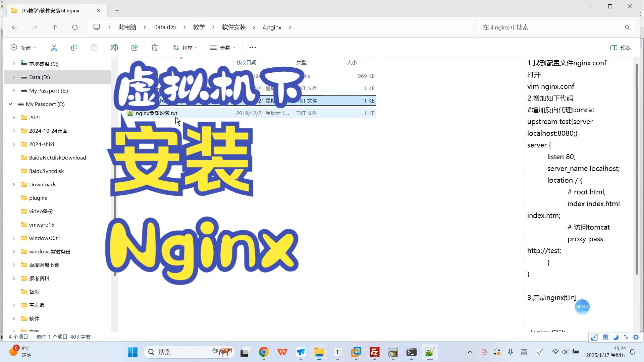
Task: Select Data (D:) in the navigation pane
Action: pyautogui.click(x=58, y=77)
